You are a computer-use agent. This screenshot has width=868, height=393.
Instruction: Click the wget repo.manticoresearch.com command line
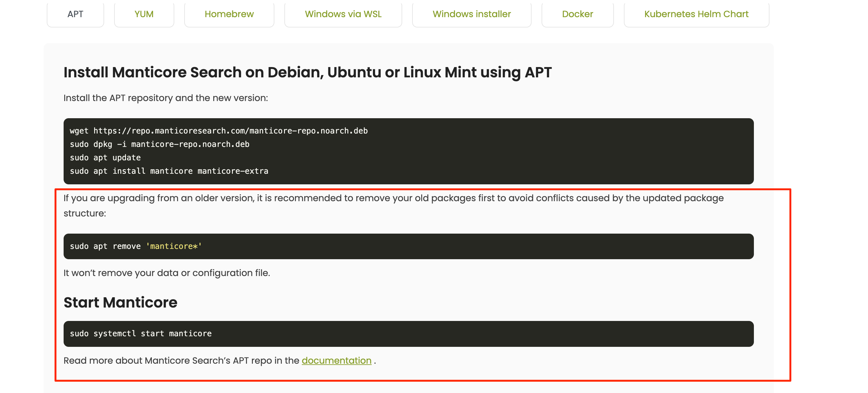pos(219,131)
